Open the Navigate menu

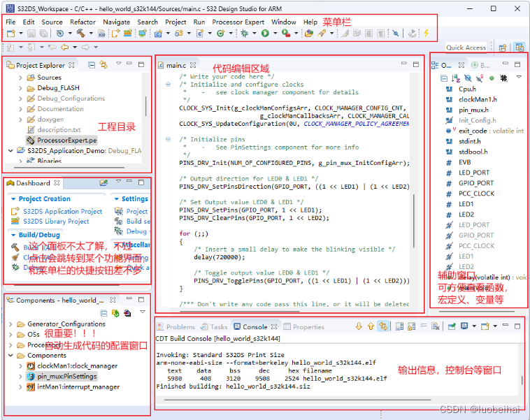coord(117,22)
